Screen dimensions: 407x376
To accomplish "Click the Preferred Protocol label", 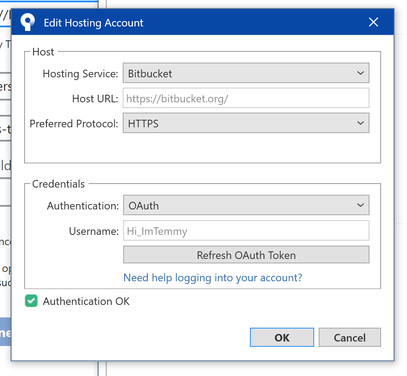I will (x=74, y=124).
